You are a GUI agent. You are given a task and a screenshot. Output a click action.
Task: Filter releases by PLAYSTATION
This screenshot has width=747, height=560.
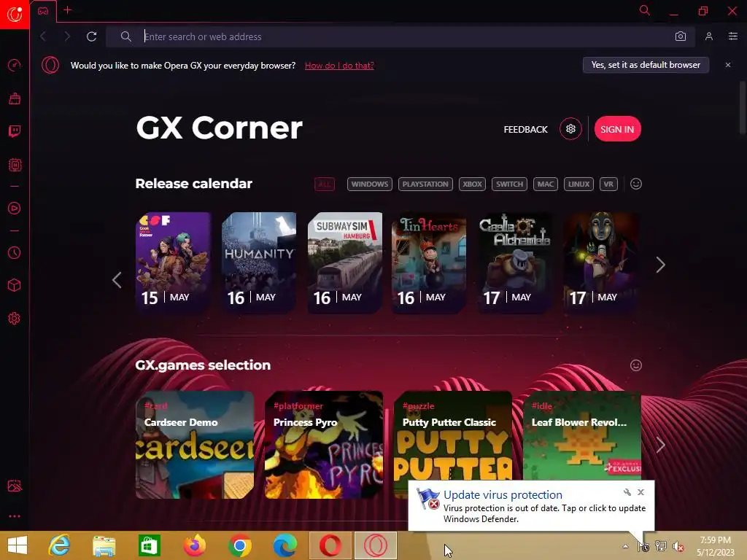click(425, 184)
